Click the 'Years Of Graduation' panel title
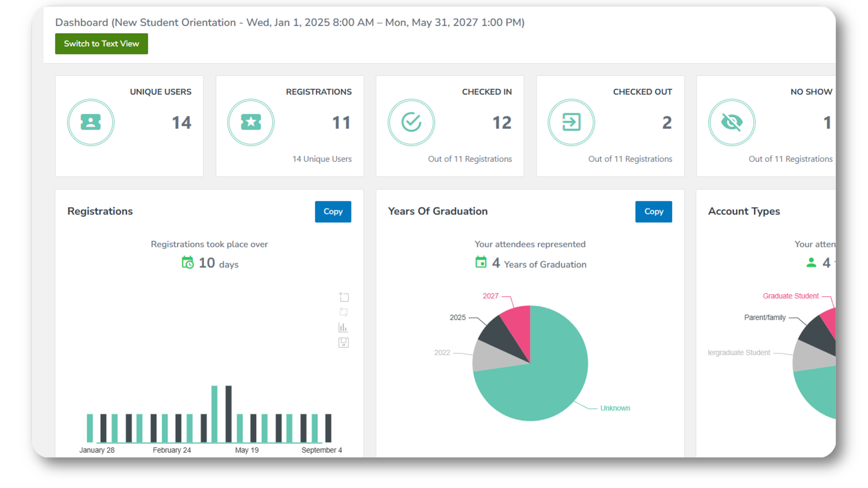Viewport: 868px width, 488px height. tap(438, 211)
